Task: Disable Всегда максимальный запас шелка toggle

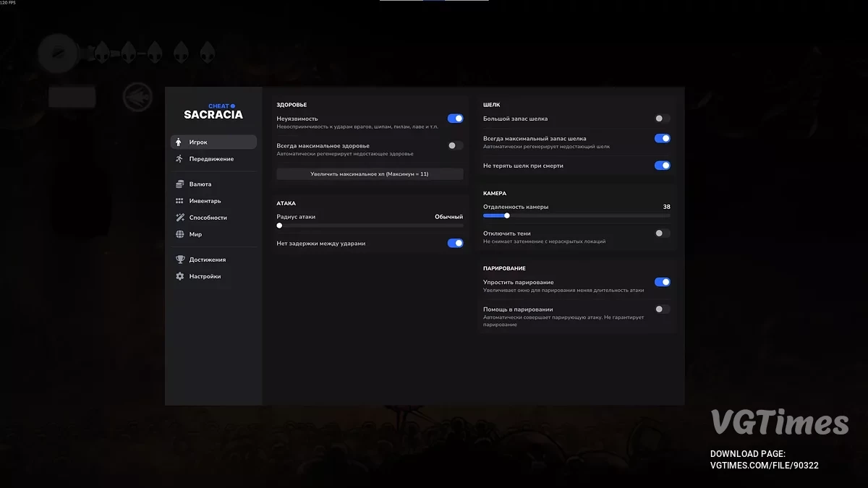Action: tap(662, 138)
